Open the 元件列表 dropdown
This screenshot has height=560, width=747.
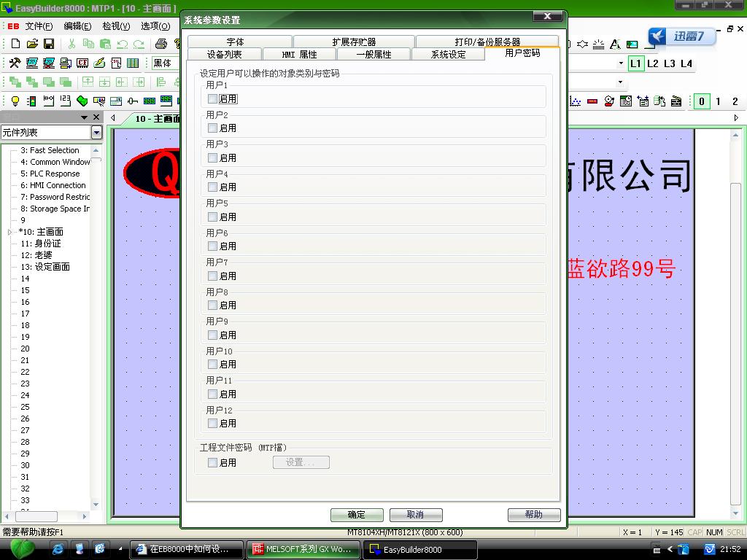click(x=96, y=132)
